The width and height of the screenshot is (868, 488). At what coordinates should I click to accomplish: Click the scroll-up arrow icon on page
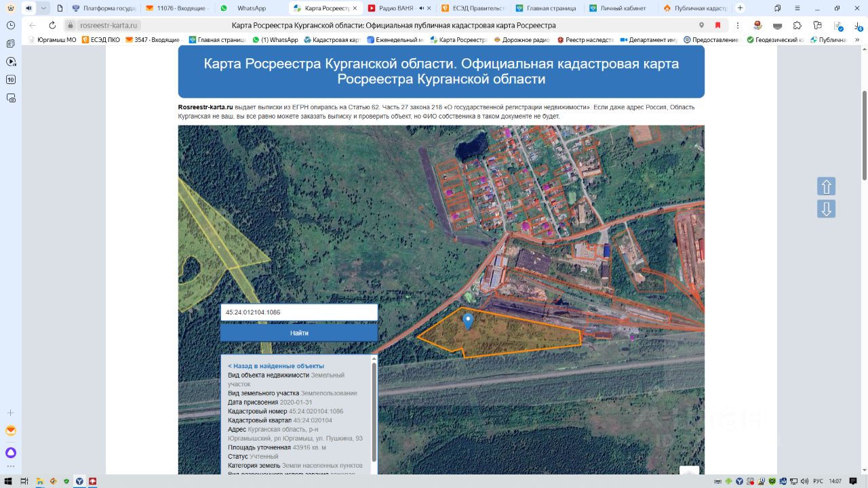[x=826, y=186]
